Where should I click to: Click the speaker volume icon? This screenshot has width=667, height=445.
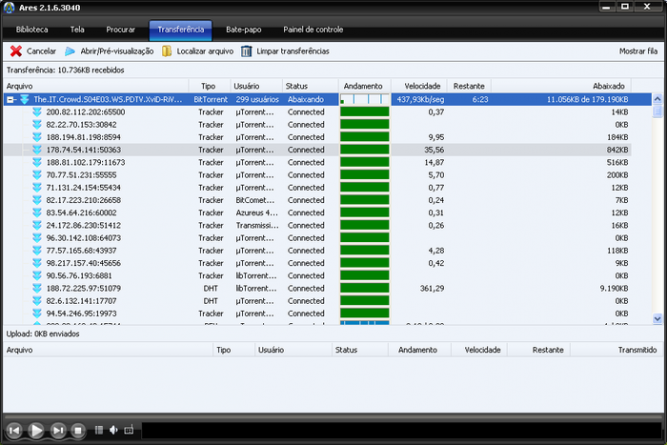pyautogui.click(x=113, y=430)
